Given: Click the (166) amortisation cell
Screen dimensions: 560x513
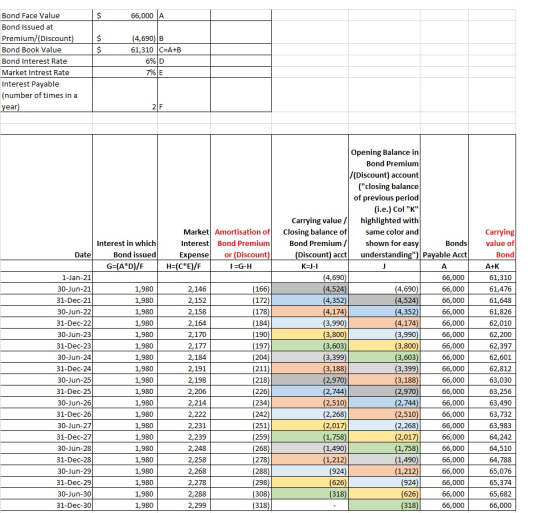Looking at the screenshot, I should 241,289.
